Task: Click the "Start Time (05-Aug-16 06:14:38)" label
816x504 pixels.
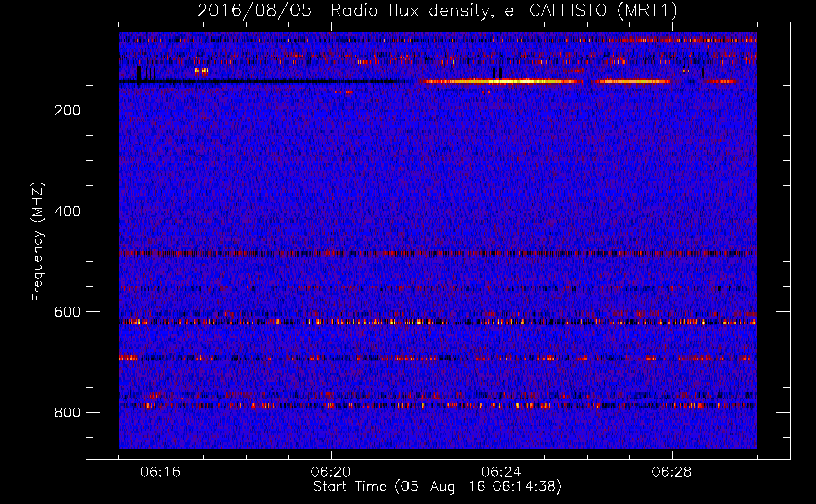Action: point(437,487)
